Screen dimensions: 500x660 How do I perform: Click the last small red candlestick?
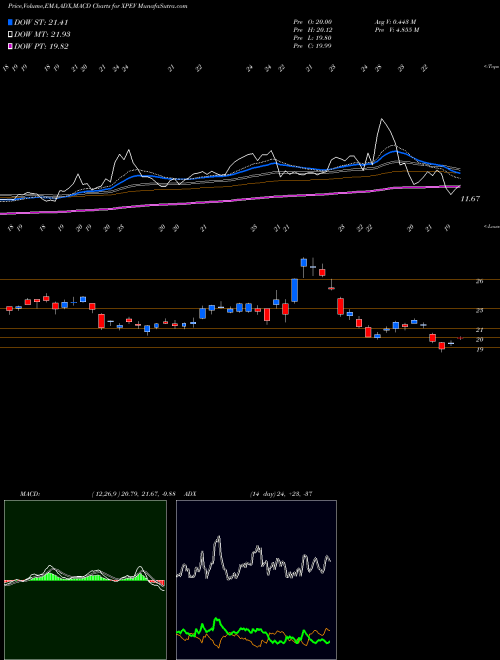[460, 338]
